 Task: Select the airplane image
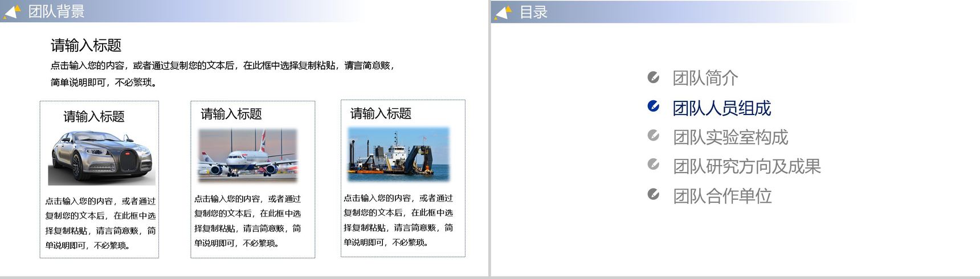point(247,155)
